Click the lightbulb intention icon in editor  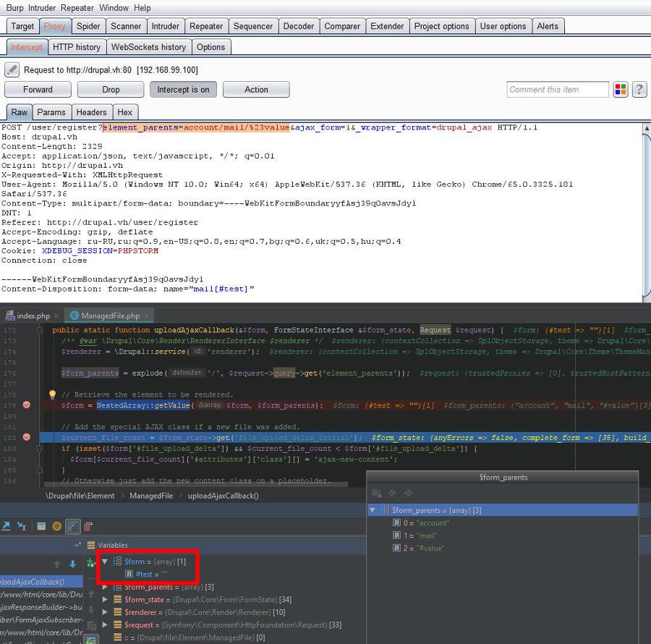click(52, 394)
